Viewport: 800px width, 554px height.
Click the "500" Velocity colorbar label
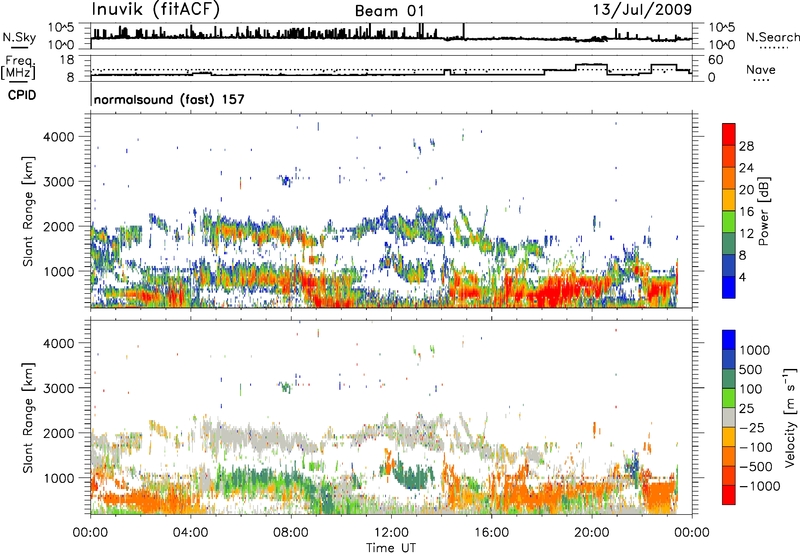(x=751, y=369)
